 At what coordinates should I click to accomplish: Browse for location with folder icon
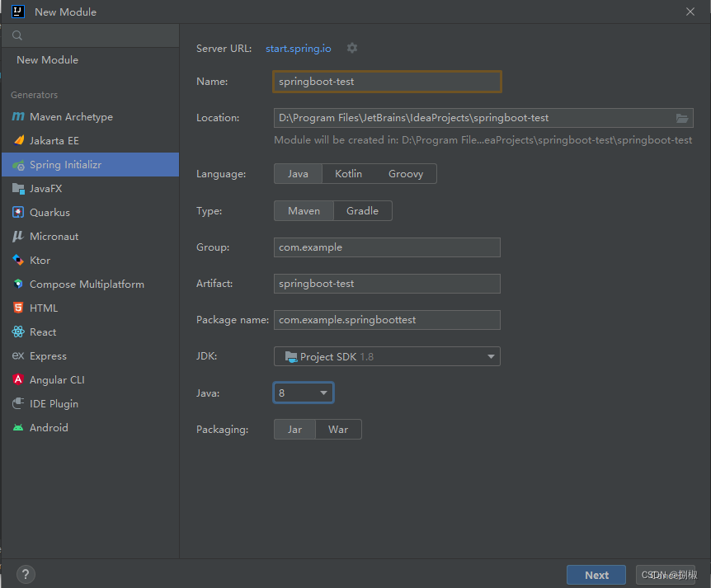[x=682, y=118]
